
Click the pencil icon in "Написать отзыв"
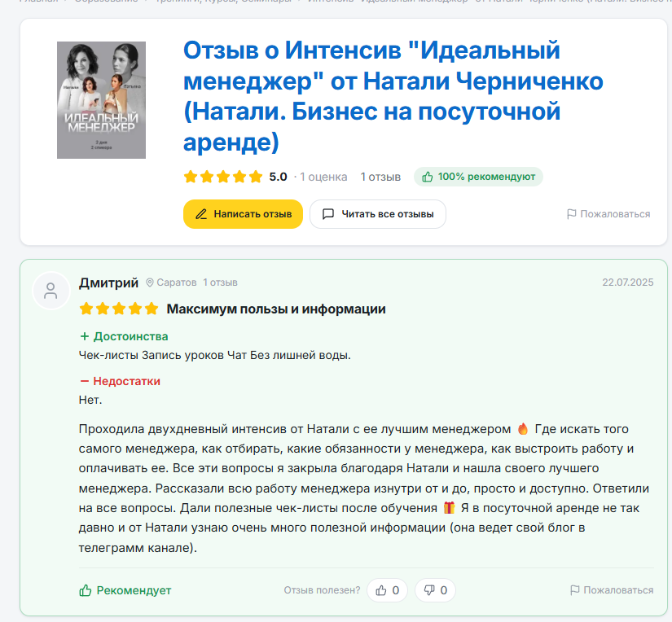point(201,214)
